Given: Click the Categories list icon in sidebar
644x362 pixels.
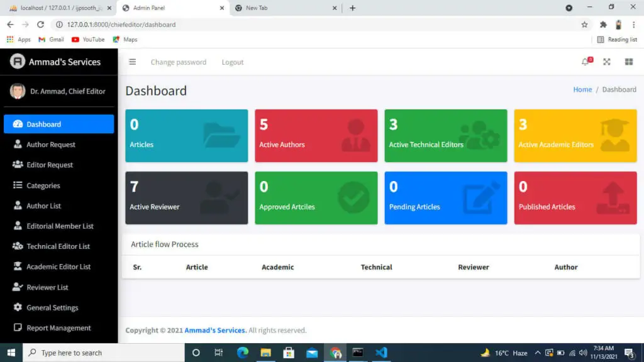Looking at the screenshot, I should 19,185.
